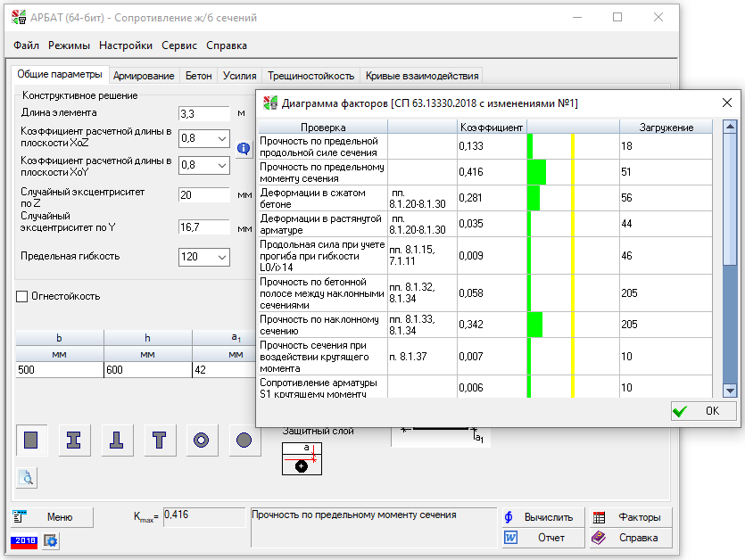Screen dimensions: 745x560
Task: Click the Длина элемента input field
Action: [x=203, y=113]
